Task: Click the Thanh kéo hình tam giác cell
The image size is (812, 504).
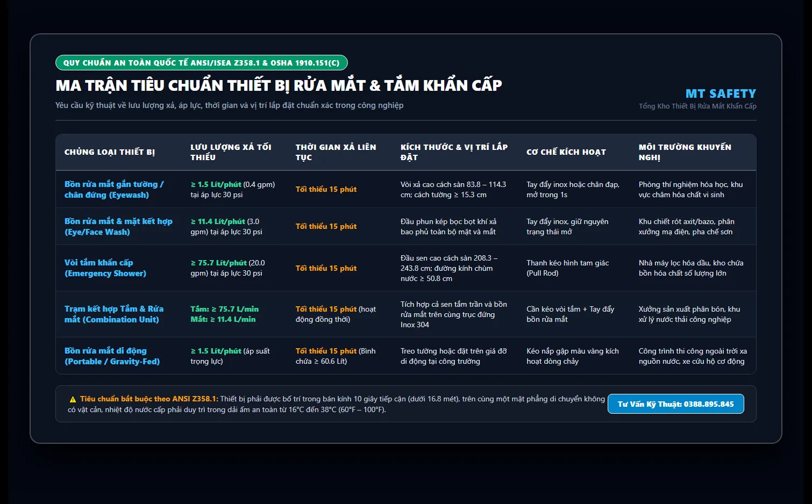Action: 568,268
